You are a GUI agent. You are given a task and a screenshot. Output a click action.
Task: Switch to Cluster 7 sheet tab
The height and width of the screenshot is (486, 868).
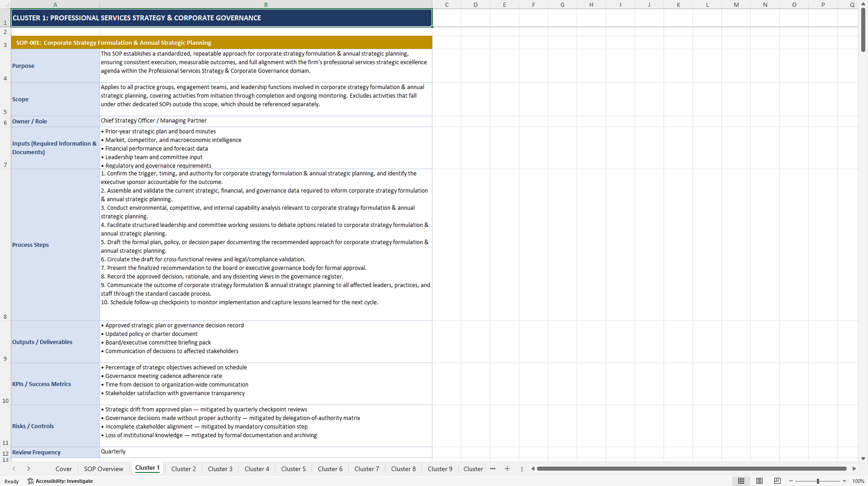click(x=367, y=469)
